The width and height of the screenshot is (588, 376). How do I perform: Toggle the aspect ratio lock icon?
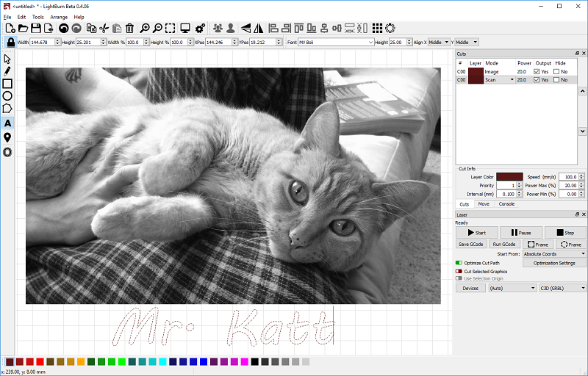point(10,43)
